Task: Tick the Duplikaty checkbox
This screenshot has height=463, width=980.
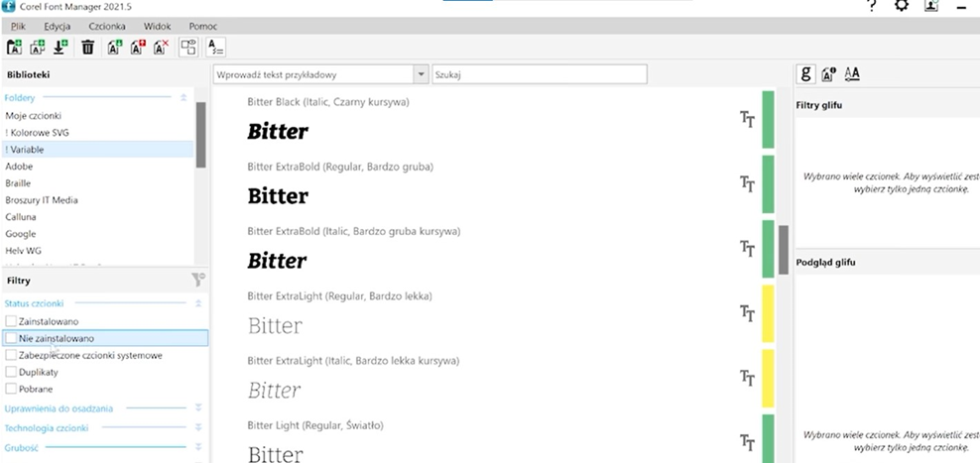Action: pyautogui.click(x=11, y=372)
